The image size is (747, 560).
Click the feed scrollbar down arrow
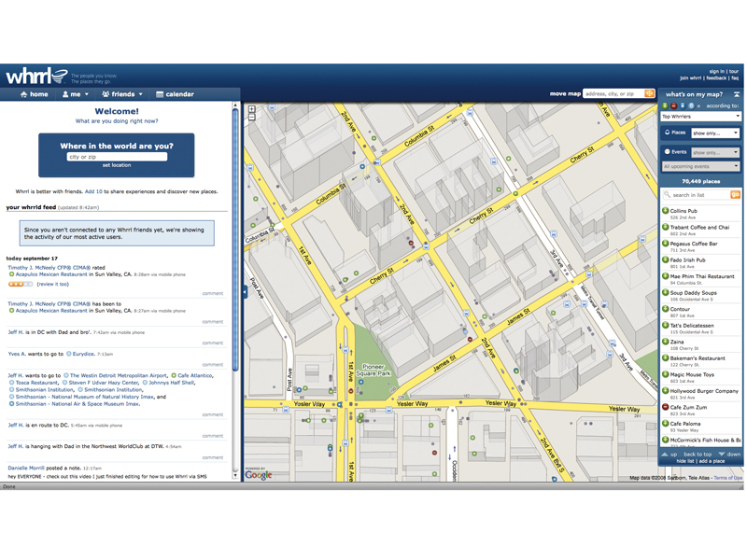pyautogui.click(x=235, y=475)
